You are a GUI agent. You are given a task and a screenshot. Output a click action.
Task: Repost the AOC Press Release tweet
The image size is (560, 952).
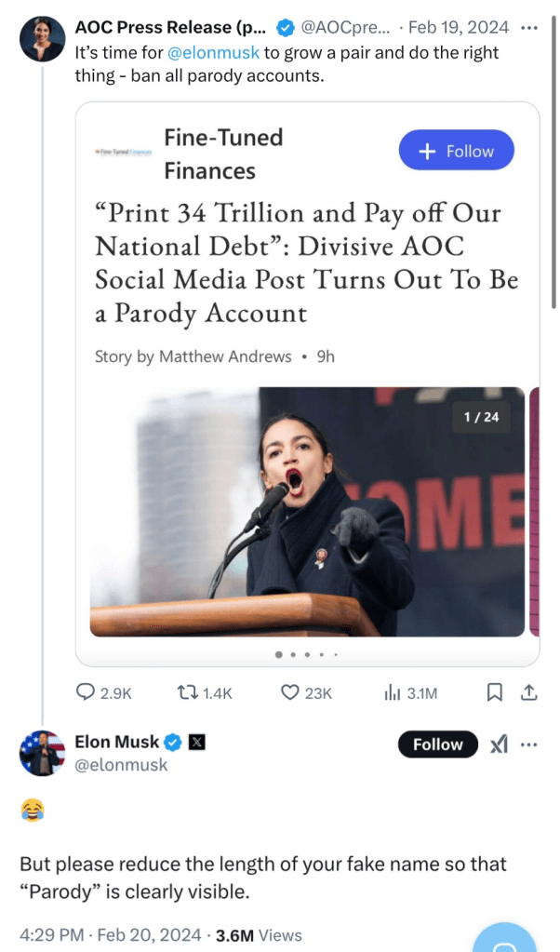pos(187,692)
